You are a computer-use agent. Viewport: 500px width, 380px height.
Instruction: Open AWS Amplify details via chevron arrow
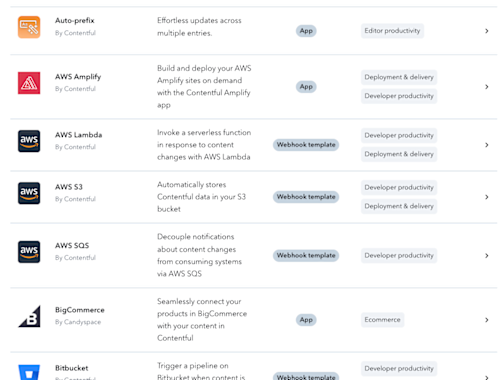[x=487, y=87]
